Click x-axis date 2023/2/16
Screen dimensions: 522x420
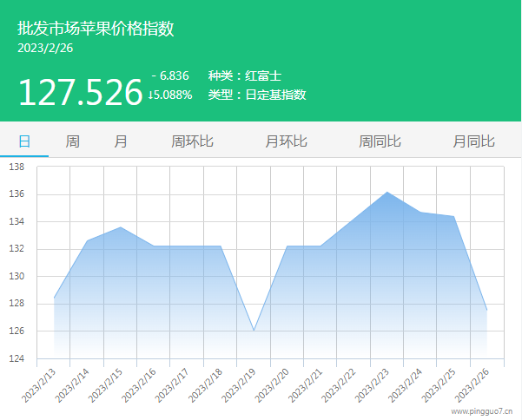click(139, 386)
